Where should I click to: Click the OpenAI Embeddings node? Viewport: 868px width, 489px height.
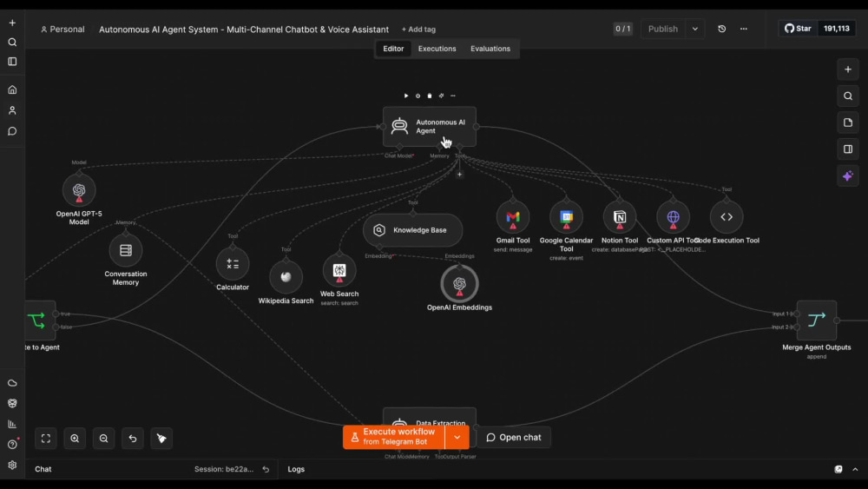click(459, 283)
